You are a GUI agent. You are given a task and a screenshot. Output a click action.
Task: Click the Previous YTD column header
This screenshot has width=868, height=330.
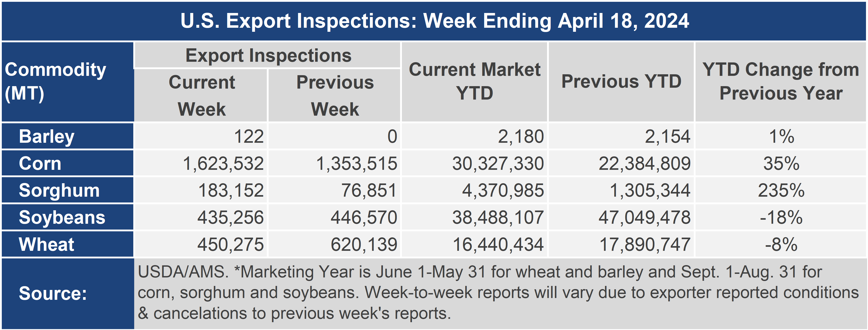[621, 82]
